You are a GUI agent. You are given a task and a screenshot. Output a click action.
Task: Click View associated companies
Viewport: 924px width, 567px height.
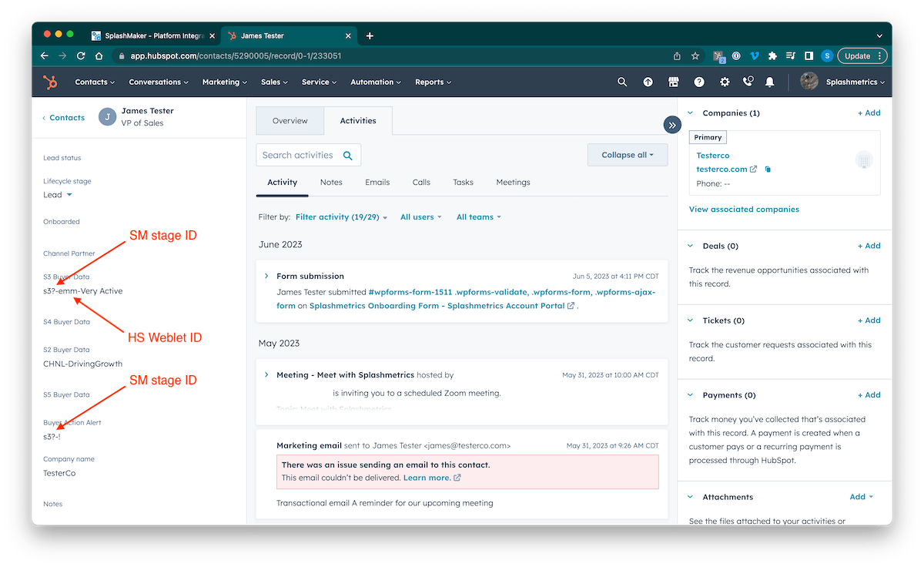coord(744,210)
